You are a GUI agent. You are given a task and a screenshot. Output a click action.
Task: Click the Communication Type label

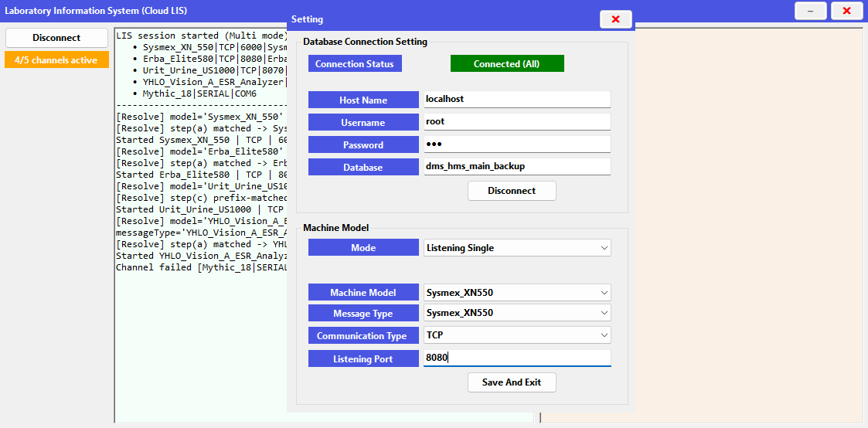363,335
